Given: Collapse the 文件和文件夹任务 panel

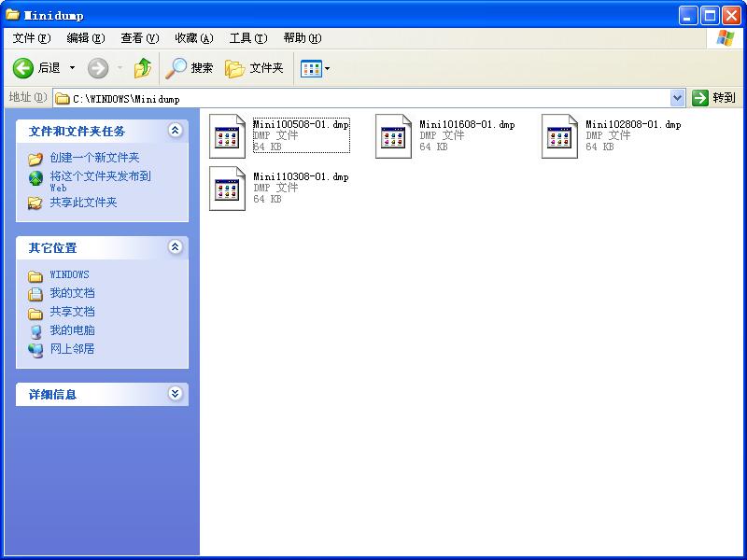Looking at the screenshot, I should (175, 130).
